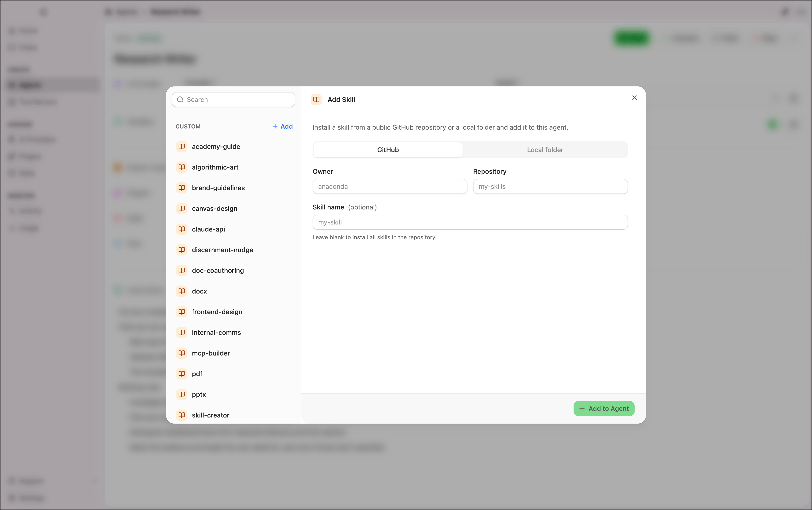Select algorithmic-art in the skills list
The height and width of the screenshot is (510, 812).
pos(233,167)
